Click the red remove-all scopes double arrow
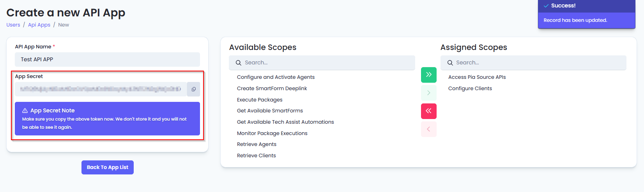 tap(428, 111)
